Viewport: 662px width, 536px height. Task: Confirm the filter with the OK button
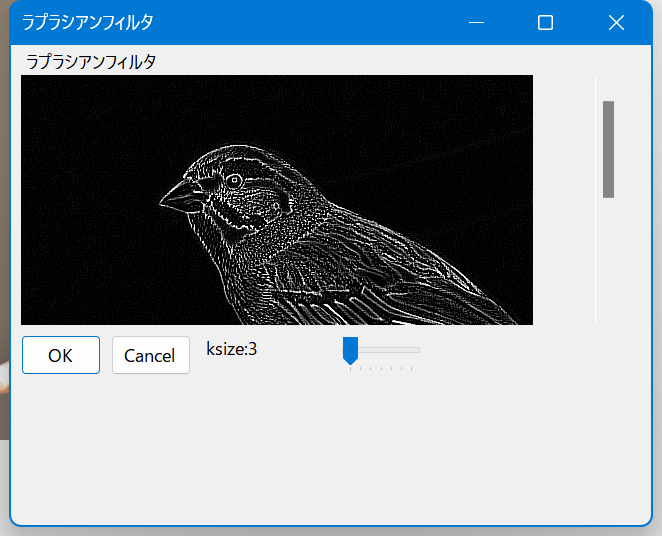[61, 355]
